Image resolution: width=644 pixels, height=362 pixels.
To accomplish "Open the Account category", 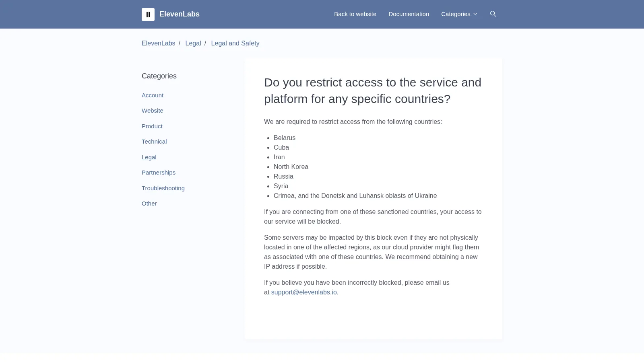I will click(153, 95).
